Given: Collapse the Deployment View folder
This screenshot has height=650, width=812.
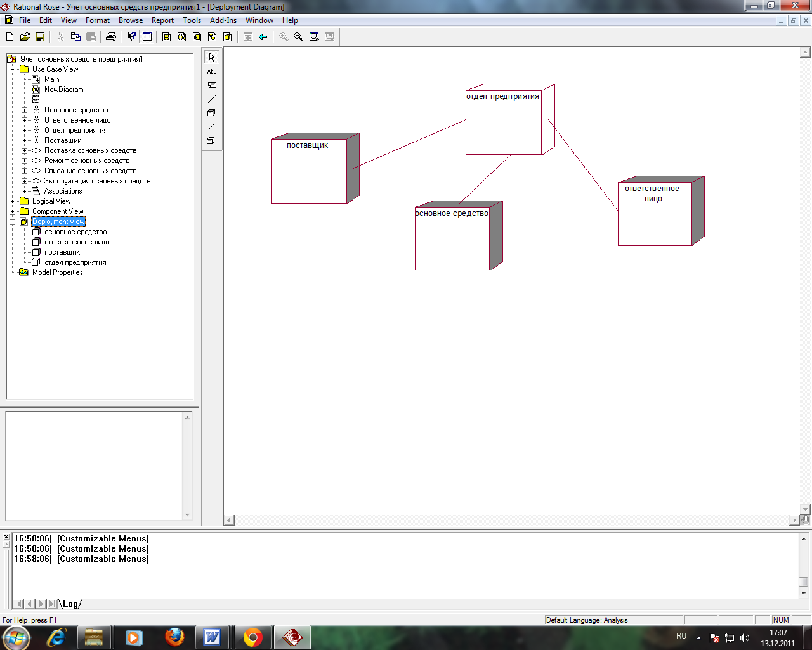Looking at the screenshot, I should pyautogui.click(x=13, y=222).
